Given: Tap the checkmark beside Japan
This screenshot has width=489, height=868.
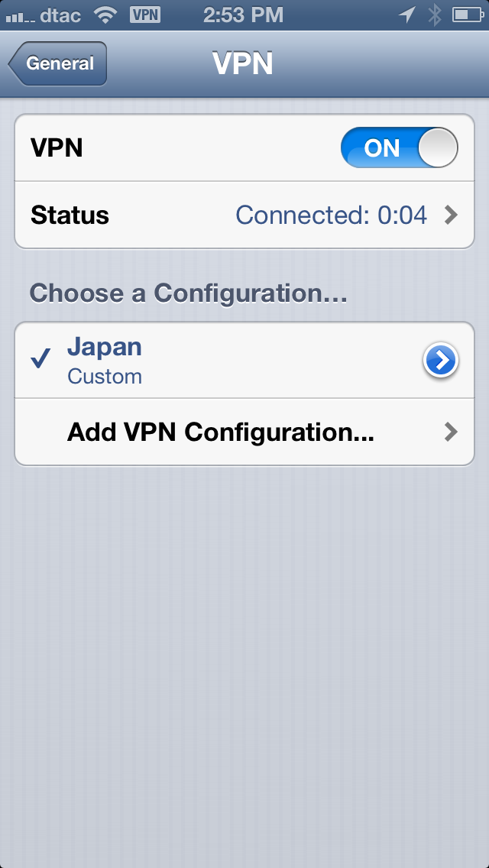Looking at the screenshot, I should [41, 358].
